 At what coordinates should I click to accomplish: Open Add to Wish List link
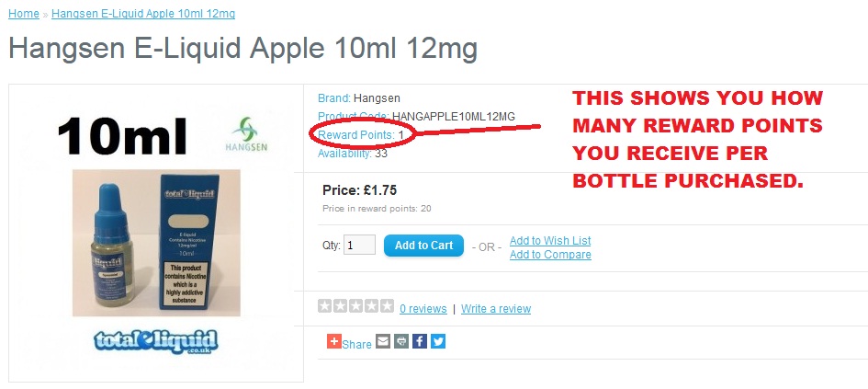[x=550, y=241]
